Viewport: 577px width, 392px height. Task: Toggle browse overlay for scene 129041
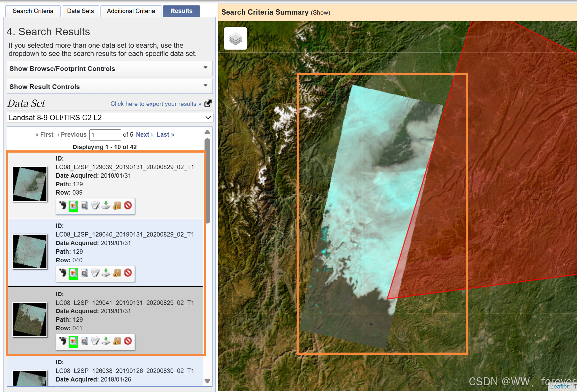coord(73,341)
